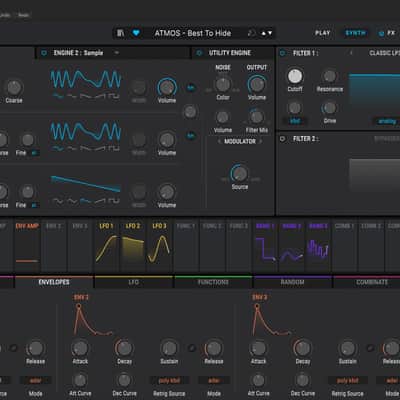Screen dimensions: 400x400
Task: Toggle the top sample slot link button
Action: [191, 88]
